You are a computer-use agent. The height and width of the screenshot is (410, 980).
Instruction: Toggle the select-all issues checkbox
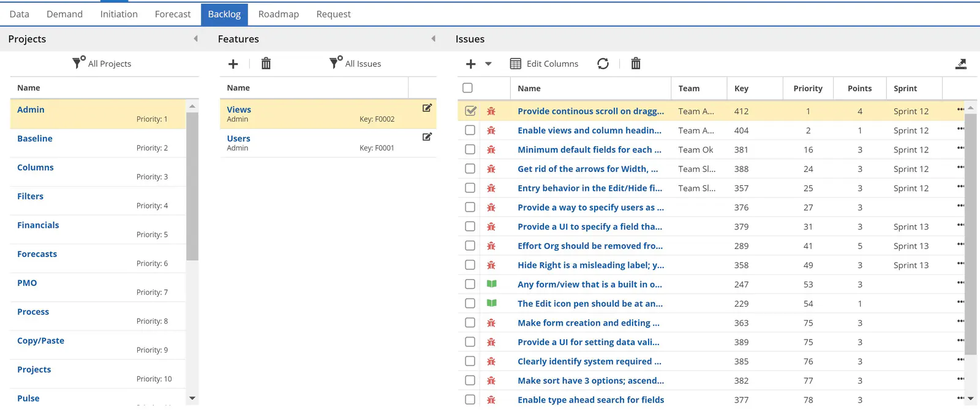(x=467, y=88)
